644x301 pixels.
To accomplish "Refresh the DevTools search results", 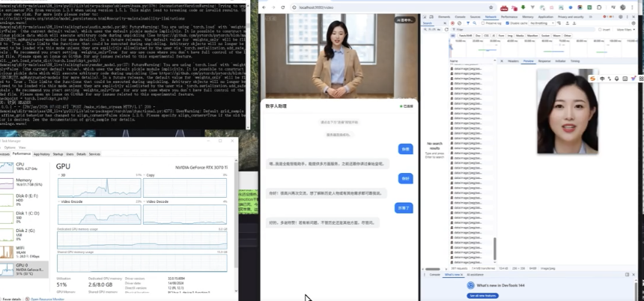I will pyautogui.click(x=446, y=29).
